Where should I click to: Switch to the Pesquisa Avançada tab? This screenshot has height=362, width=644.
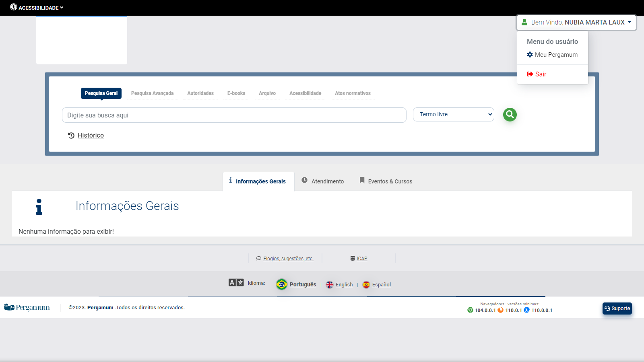click(x=152, y=93)
